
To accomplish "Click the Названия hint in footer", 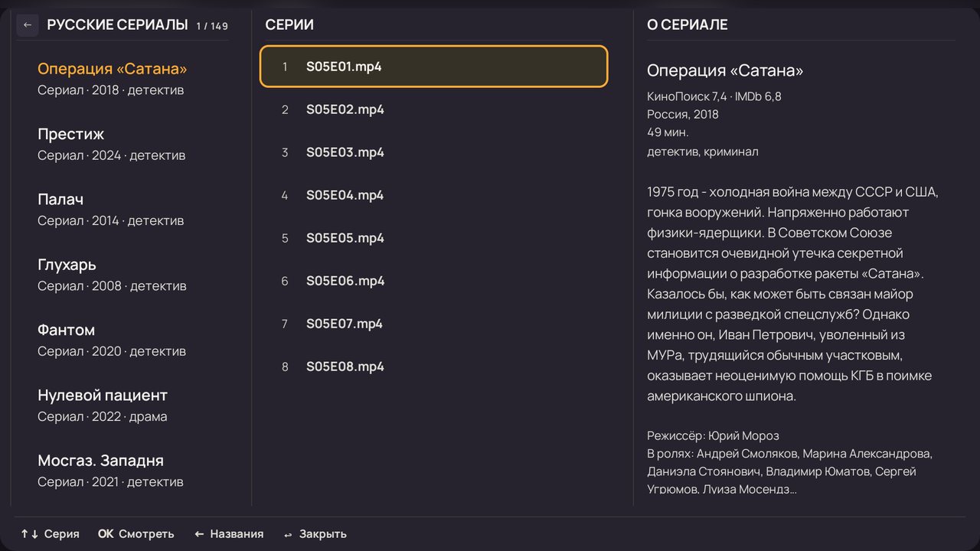I will tap(229, 534).
